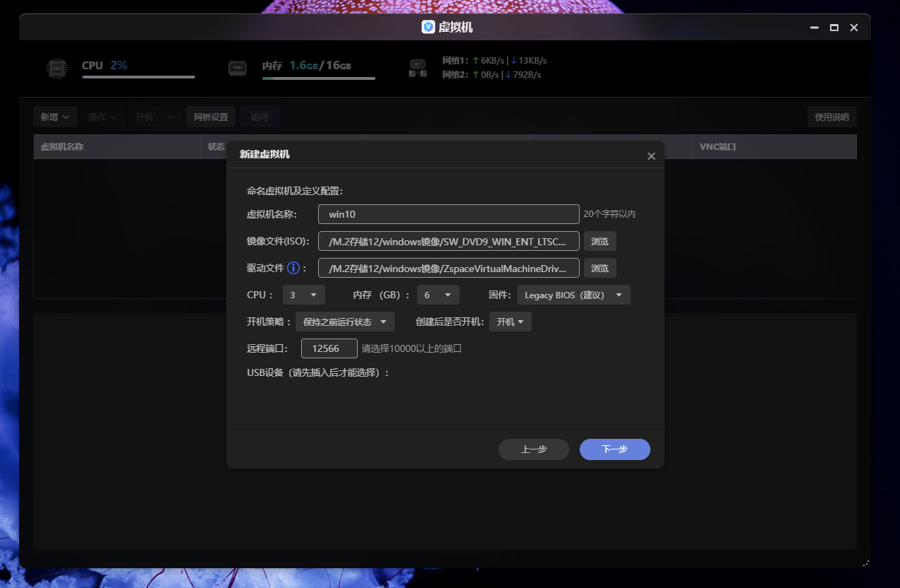Open the 使用说明 help link

pyautogui.click(x=831, y=117)
